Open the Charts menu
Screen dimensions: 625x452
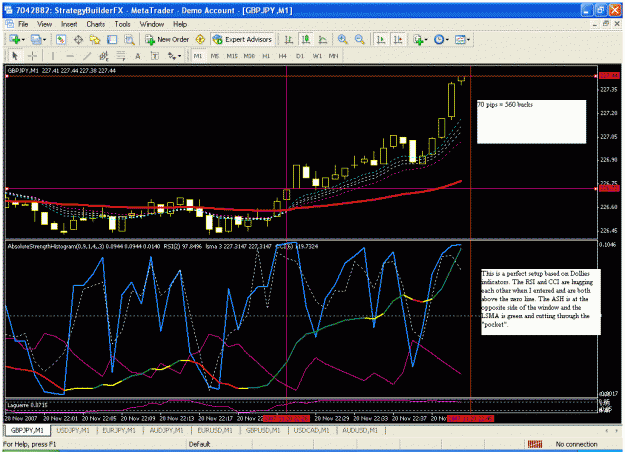[96, 24]
